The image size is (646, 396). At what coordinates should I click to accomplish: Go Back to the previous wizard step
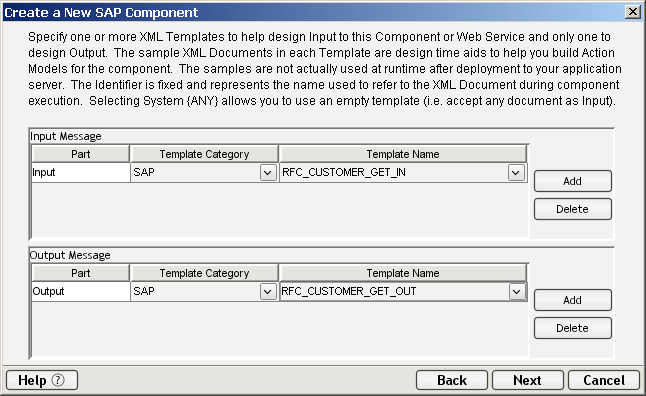coord(452,380)
